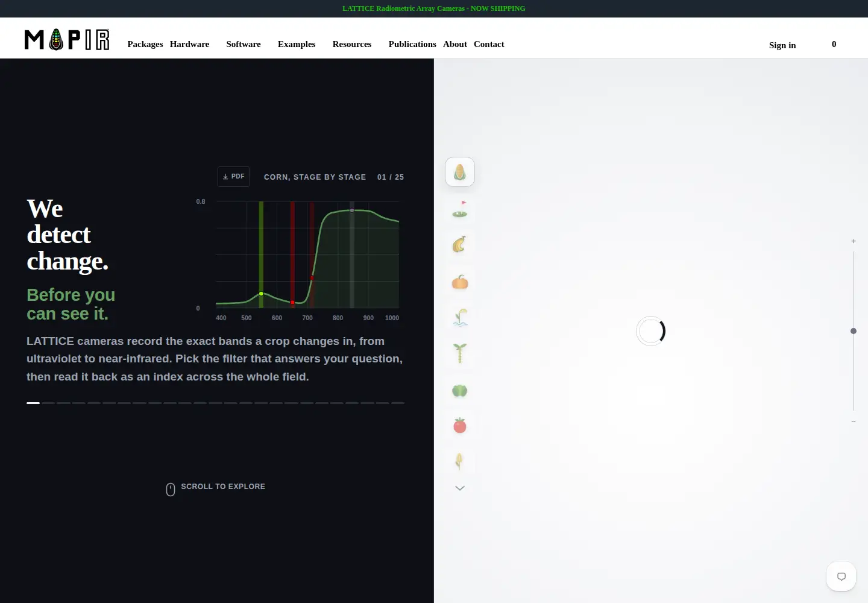Select the pumpkin crop icon
The image size is (868, 603).
pos(460,282)
